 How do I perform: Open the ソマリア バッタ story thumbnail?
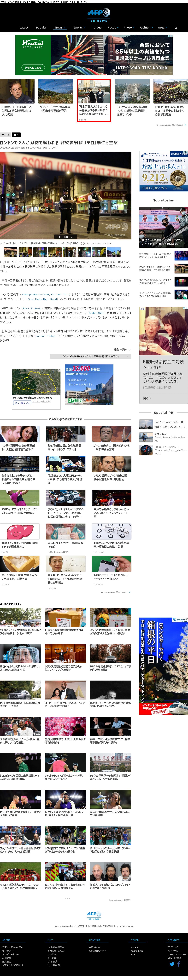[x=56, y=91]
